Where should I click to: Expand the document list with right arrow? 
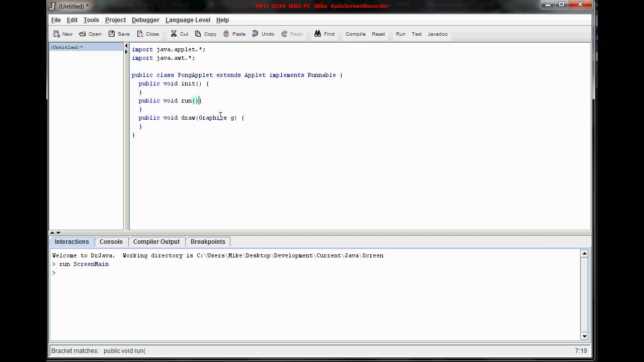point(126,51)
